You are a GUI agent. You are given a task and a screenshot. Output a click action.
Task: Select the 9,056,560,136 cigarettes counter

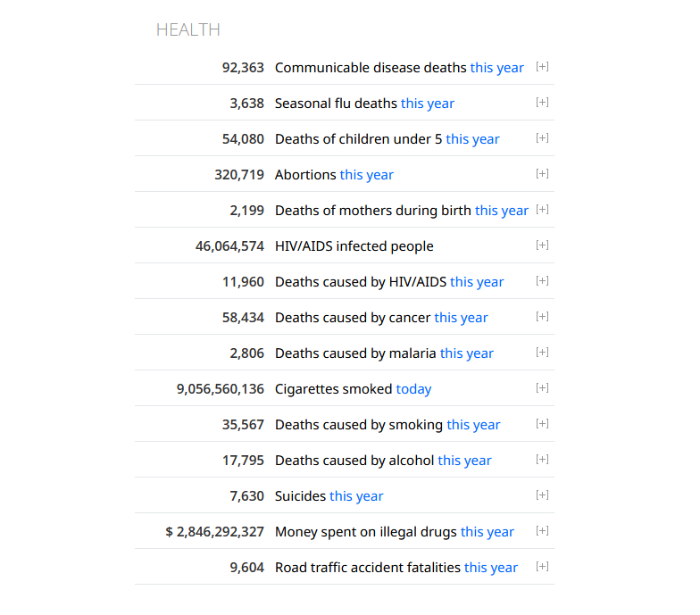point(221,389)
